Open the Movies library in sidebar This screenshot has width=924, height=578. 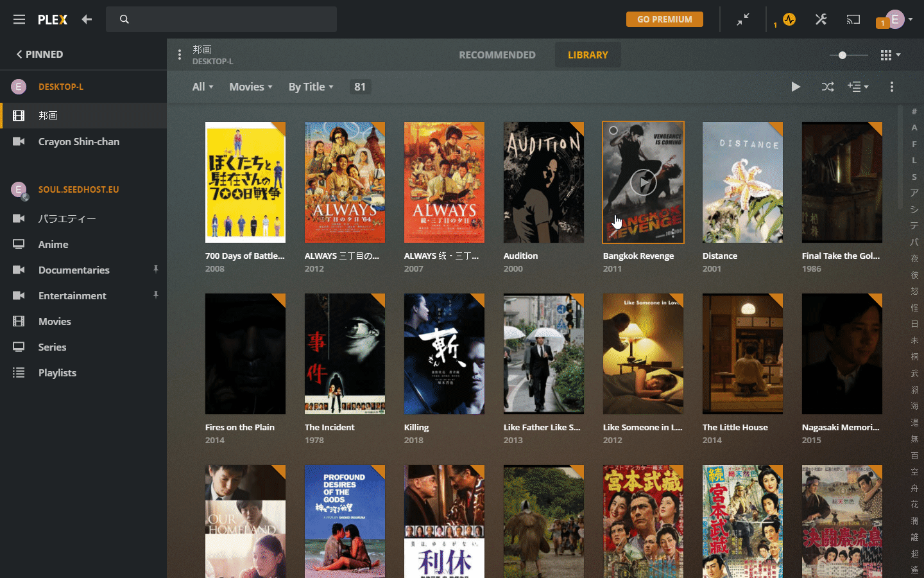coord(83,321)
